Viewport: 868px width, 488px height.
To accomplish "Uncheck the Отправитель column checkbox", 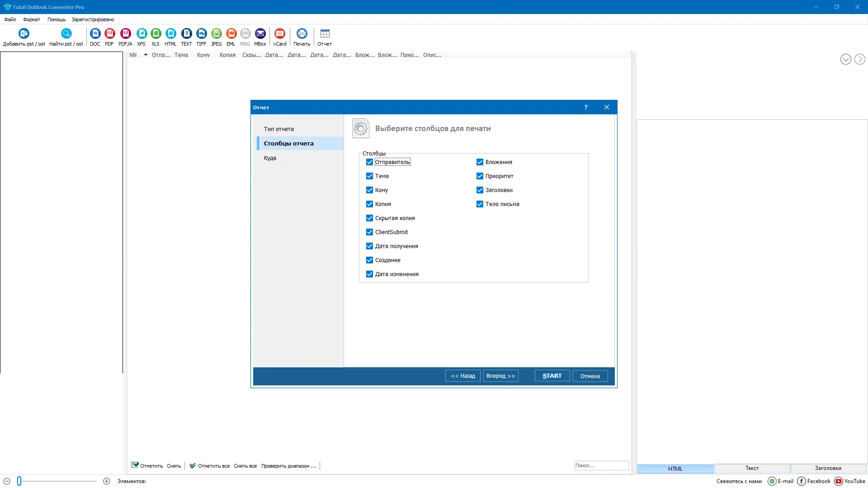I will tap(369, 162).
